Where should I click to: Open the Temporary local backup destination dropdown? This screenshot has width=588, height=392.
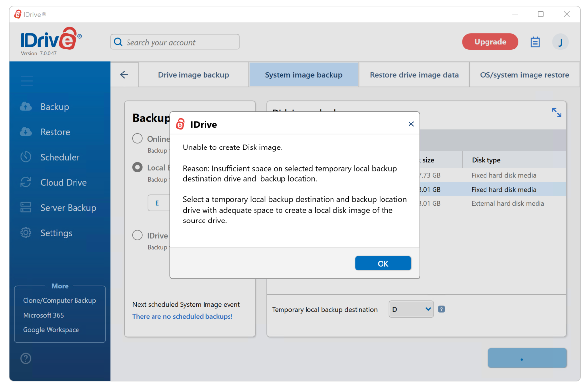pos(411,309)
